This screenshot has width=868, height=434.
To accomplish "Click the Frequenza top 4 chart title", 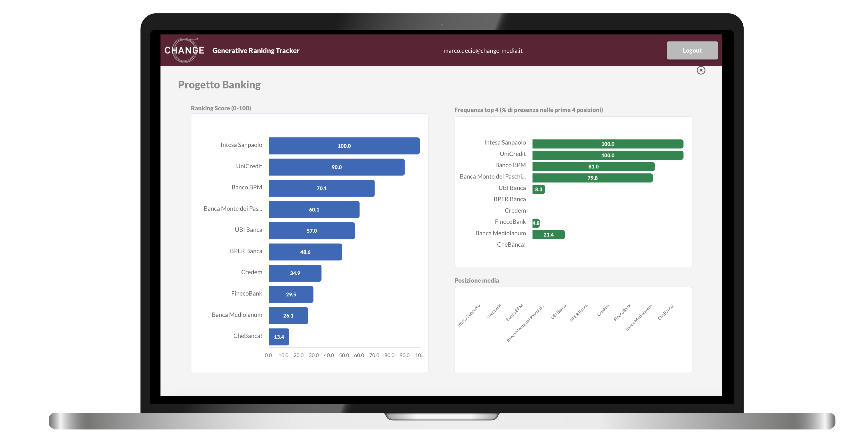I will 529,110.
